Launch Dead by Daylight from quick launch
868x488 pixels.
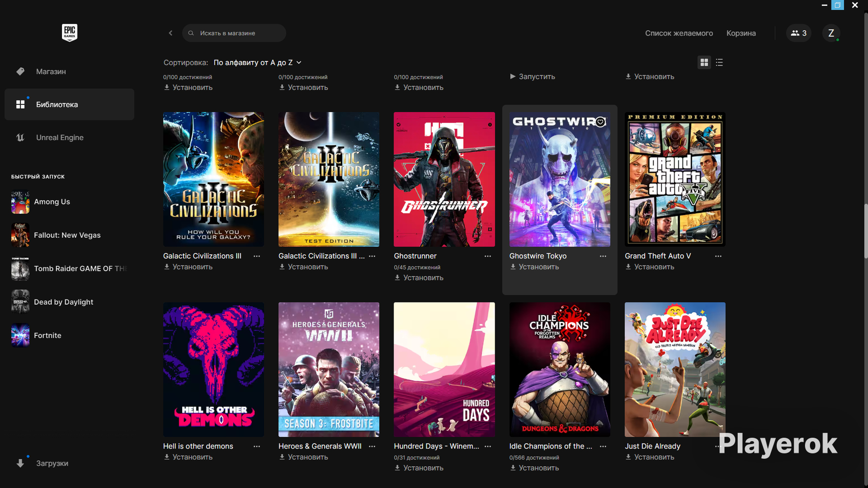[69, 302]
